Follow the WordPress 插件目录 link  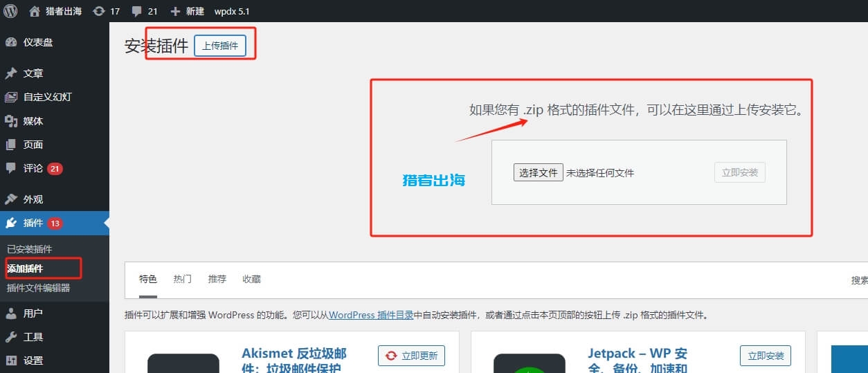(x=371, y=315)
